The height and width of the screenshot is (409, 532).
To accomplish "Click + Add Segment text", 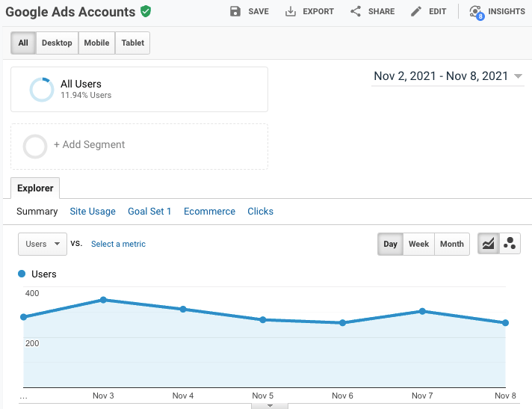I will (x=89, y=144).
